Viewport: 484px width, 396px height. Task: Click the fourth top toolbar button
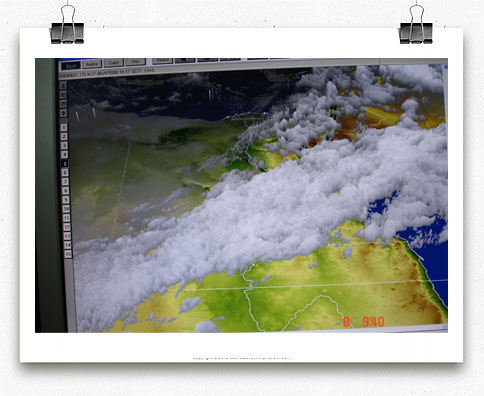pos(135,62)
